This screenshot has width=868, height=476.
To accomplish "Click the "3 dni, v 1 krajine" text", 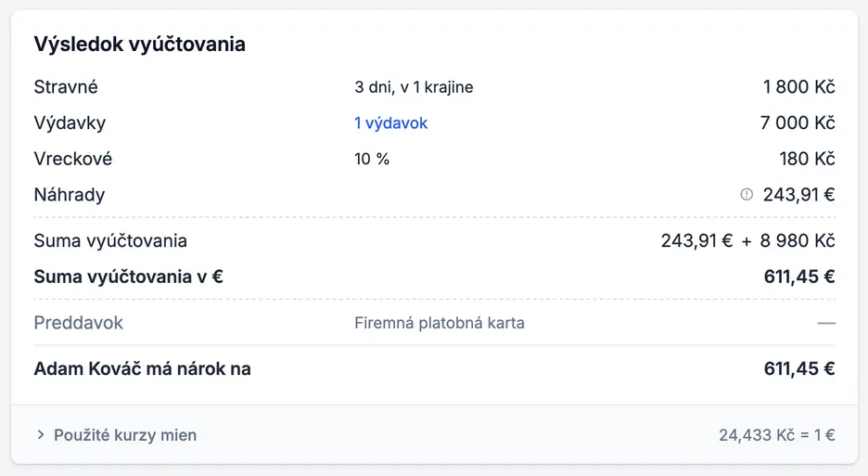I will (x=414, y=87).
